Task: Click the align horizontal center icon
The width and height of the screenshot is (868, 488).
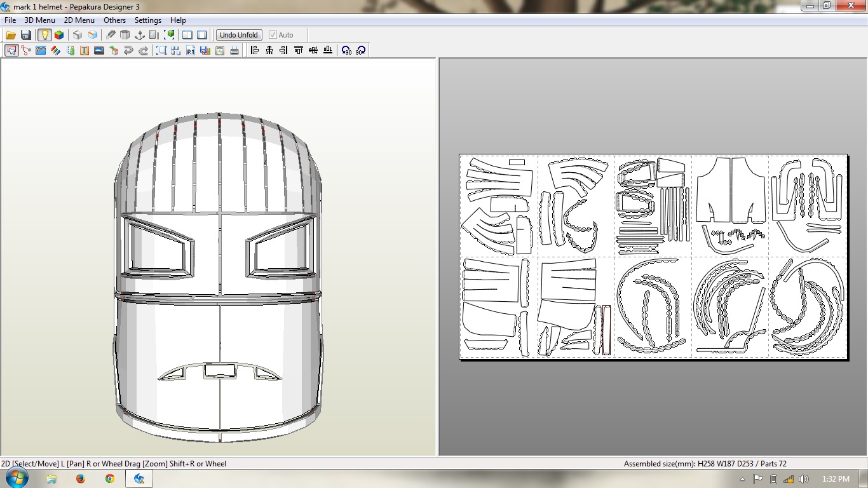Action: (269, 50)
